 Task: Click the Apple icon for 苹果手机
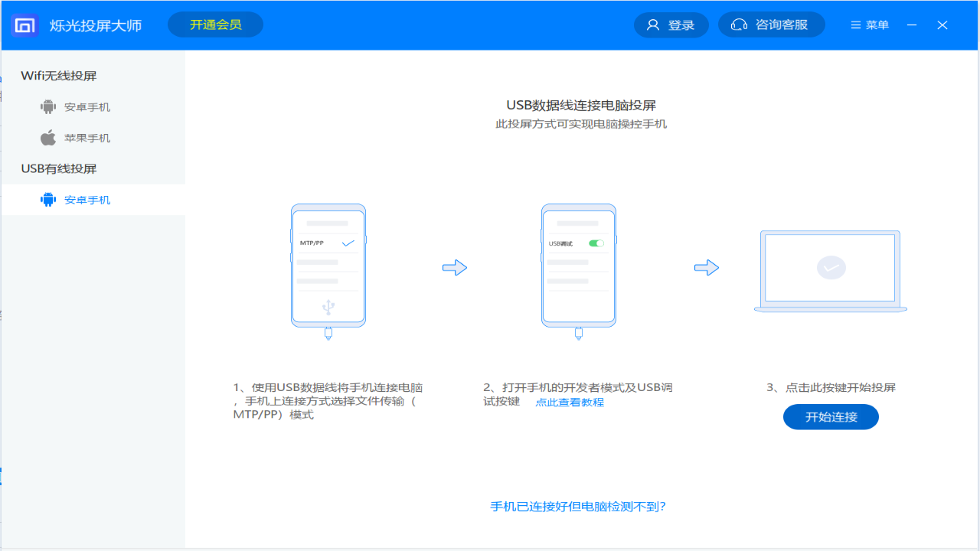[48, 138]
